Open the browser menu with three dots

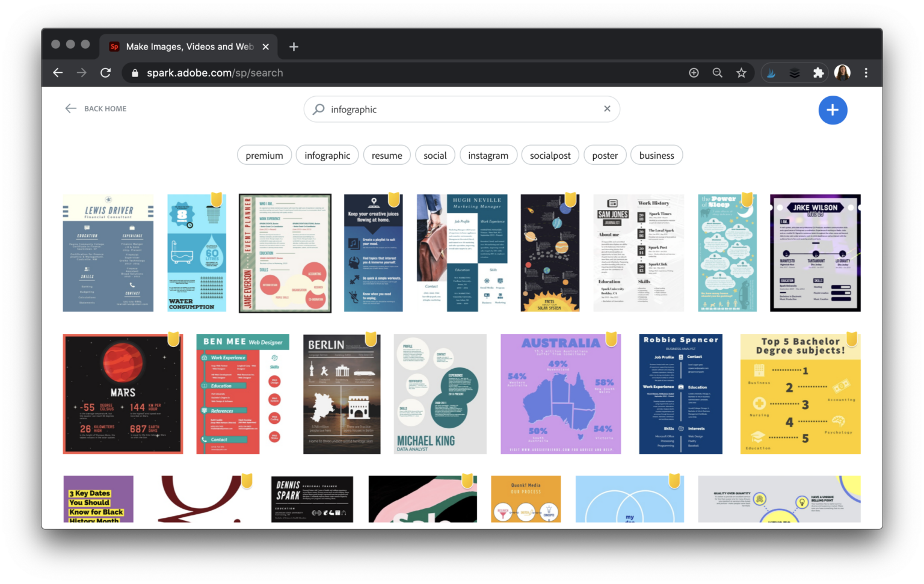point(866,72)
